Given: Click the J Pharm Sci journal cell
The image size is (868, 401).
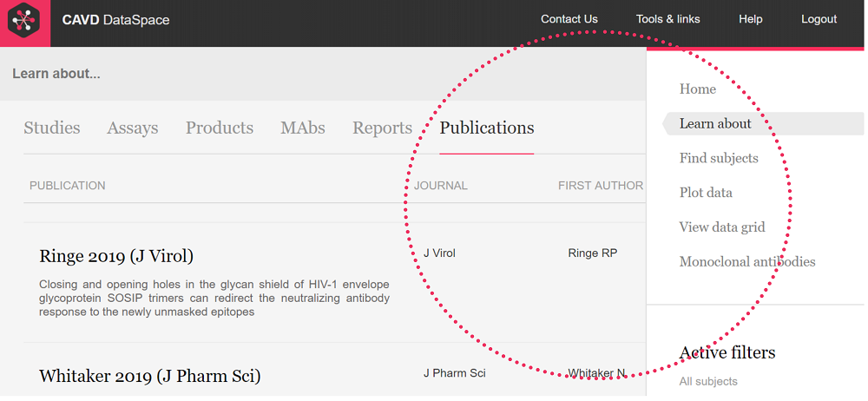Looking at the screenshot, I should [455, 373].
